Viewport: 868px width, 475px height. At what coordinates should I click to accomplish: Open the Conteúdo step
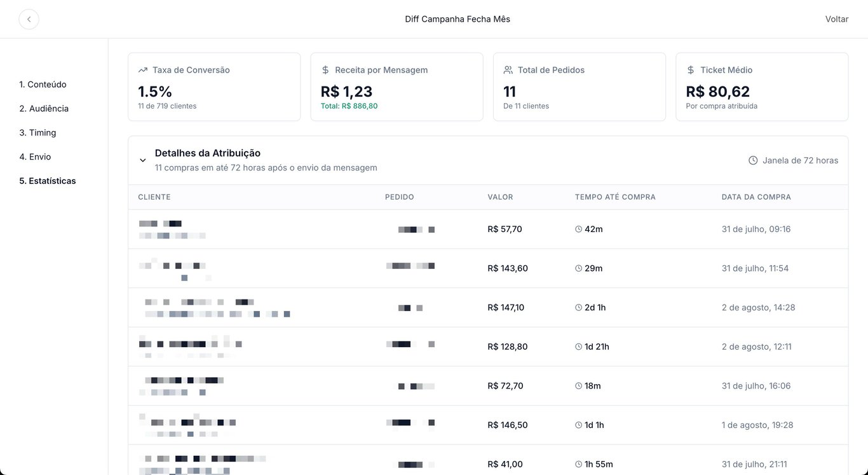point(43,85)
